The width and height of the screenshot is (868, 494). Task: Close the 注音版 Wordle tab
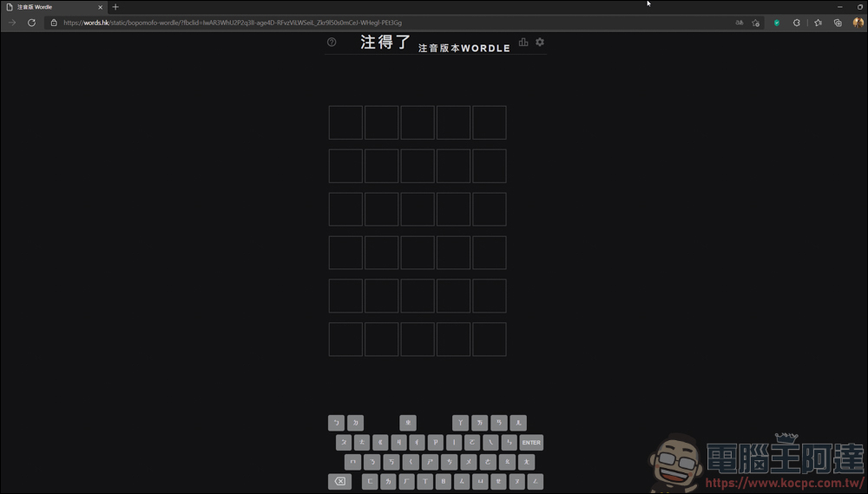coord(100,7)
